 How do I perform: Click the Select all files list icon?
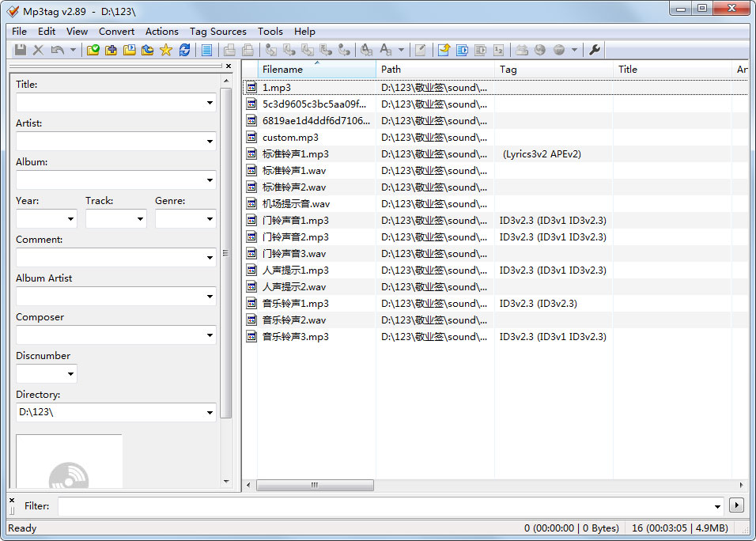point(207,50)
